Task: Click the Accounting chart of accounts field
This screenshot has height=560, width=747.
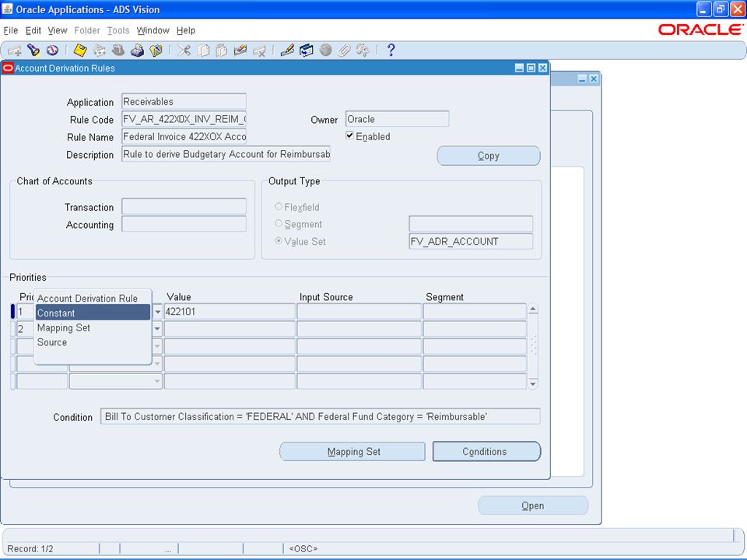Action: (184, 224)
